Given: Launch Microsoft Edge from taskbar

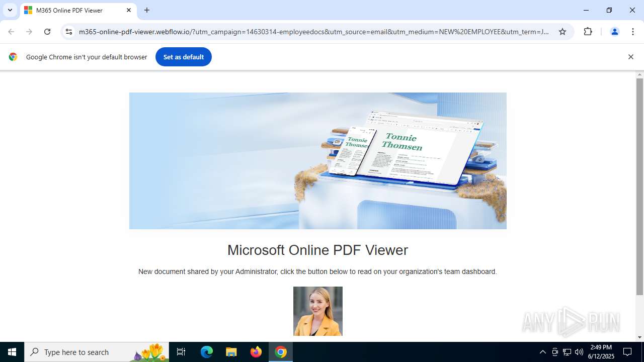Looking at the screenshot, I should click(x=207, y=352).
